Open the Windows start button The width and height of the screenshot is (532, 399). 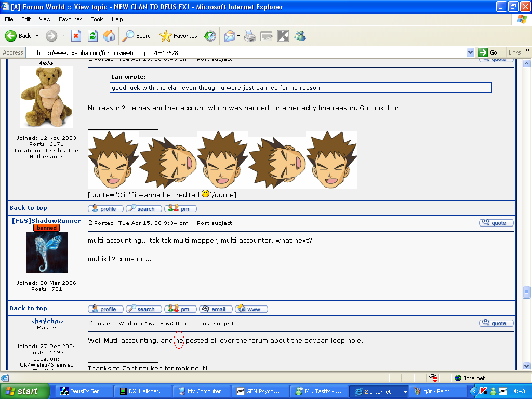pos(24,392)
